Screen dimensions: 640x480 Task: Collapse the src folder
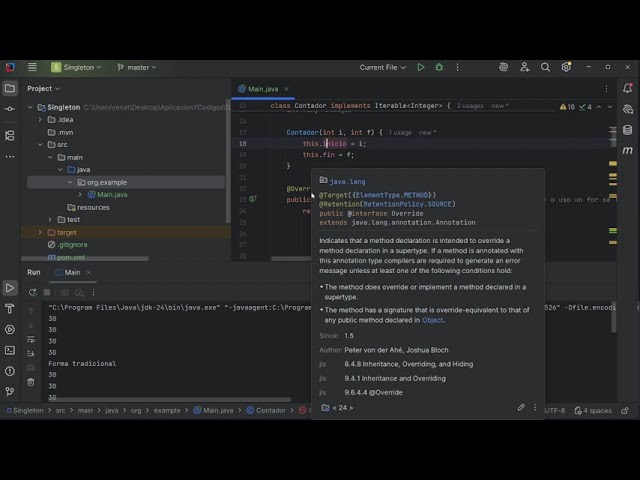pyautogui.click(x=40, y=144)
